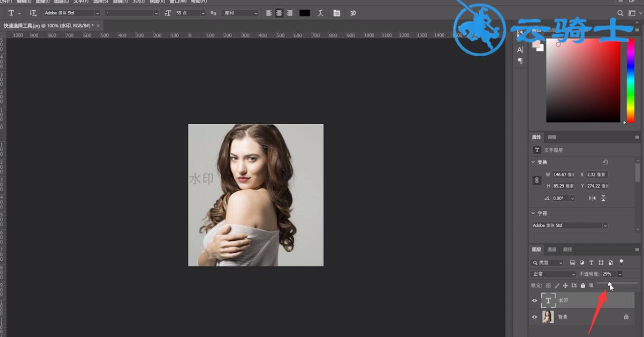Open rotation angle dropdown

pyautogui.click(x=572, y=198)
